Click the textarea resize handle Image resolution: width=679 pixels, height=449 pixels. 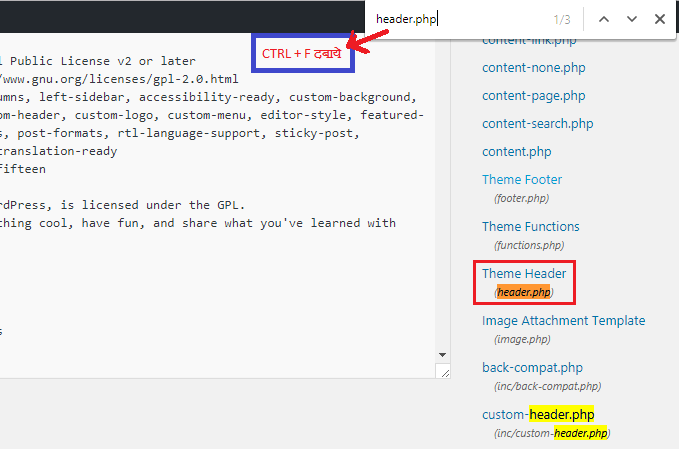445,372
